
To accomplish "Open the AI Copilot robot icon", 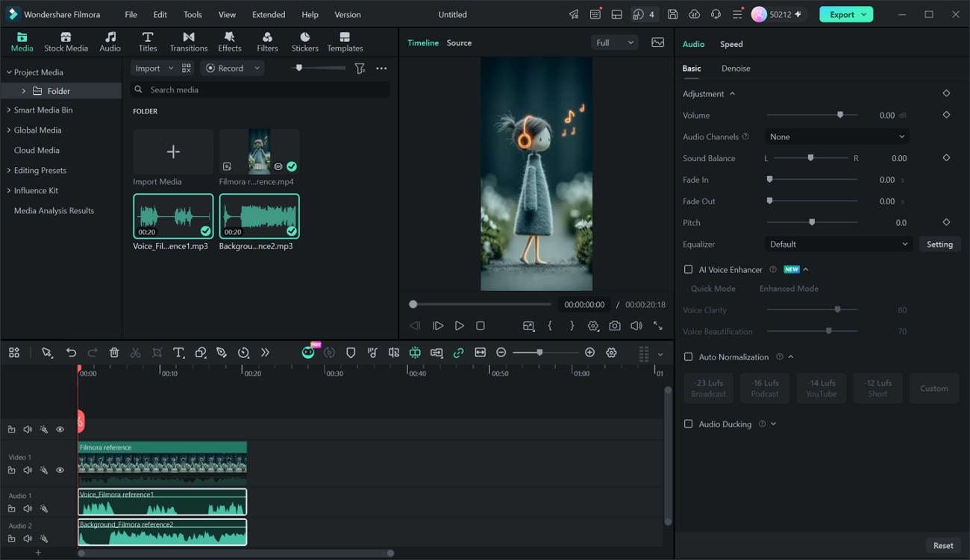I will point(308,353).
